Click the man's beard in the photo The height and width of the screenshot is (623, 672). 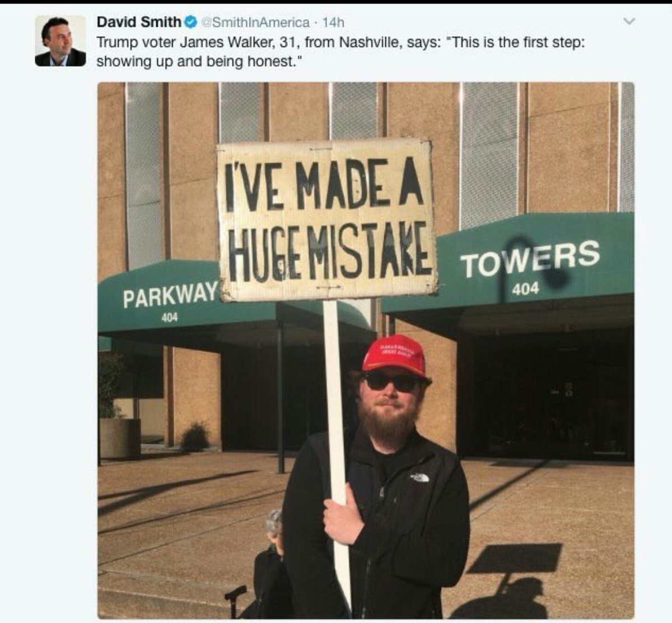[x=388, y=419]
